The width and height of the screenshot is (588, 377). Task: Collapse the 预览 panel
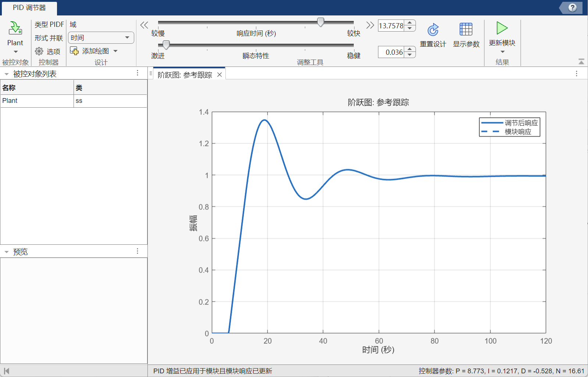7,252
